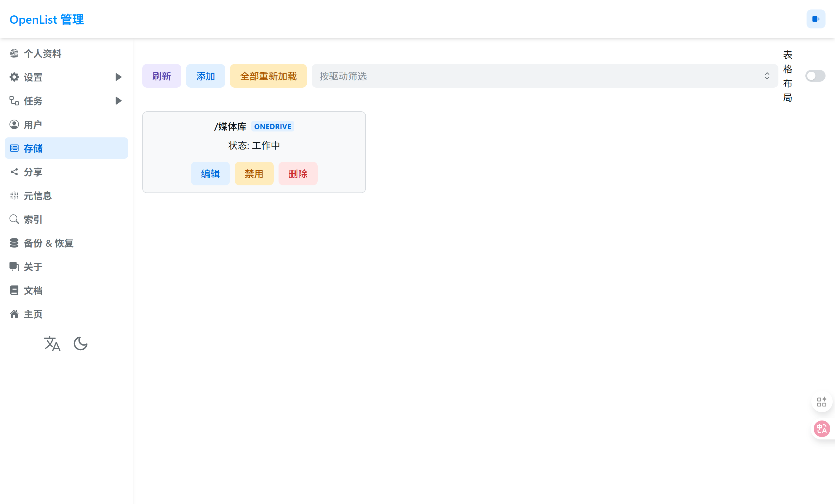Screen dimensions: 835x504
Task: Open the grid sparkle floating widget
Action: (x=821, y=402)
